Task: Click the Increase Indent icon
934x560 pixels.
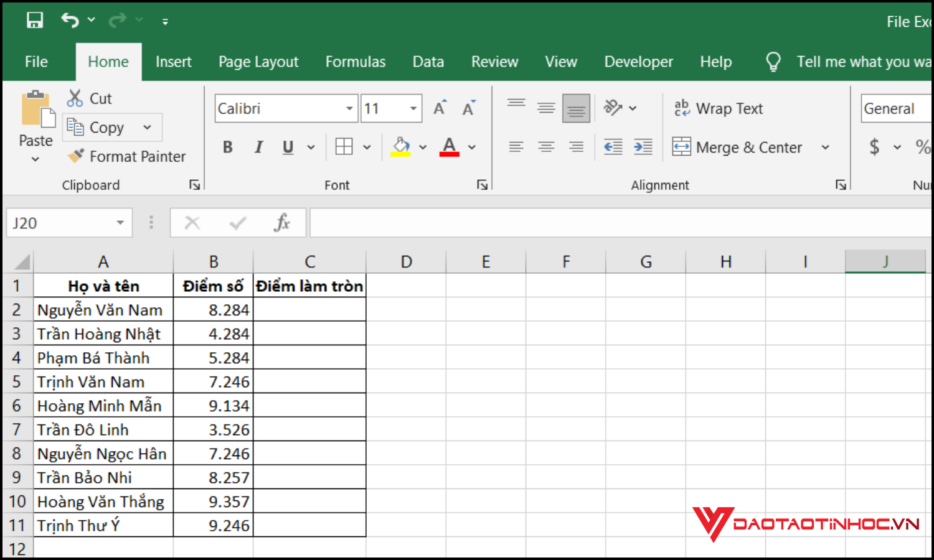Action: (x=643, y=147)
